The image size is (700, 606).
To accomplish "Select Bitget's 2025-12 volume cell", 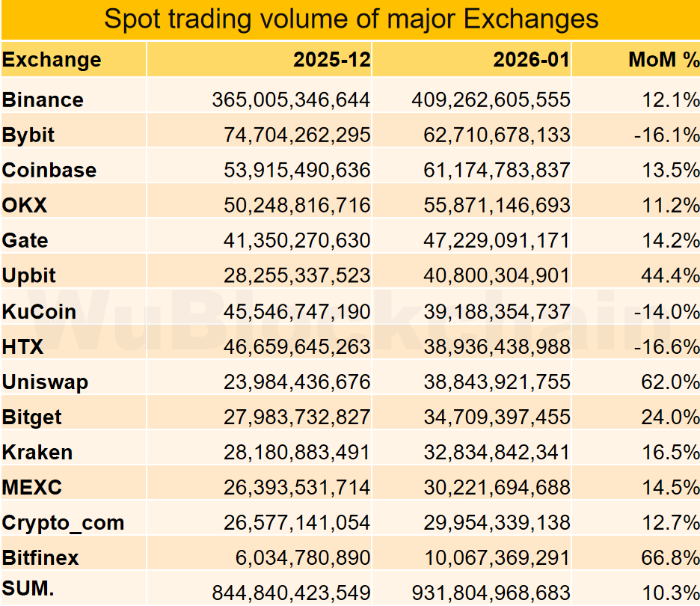I will (297, 417).
